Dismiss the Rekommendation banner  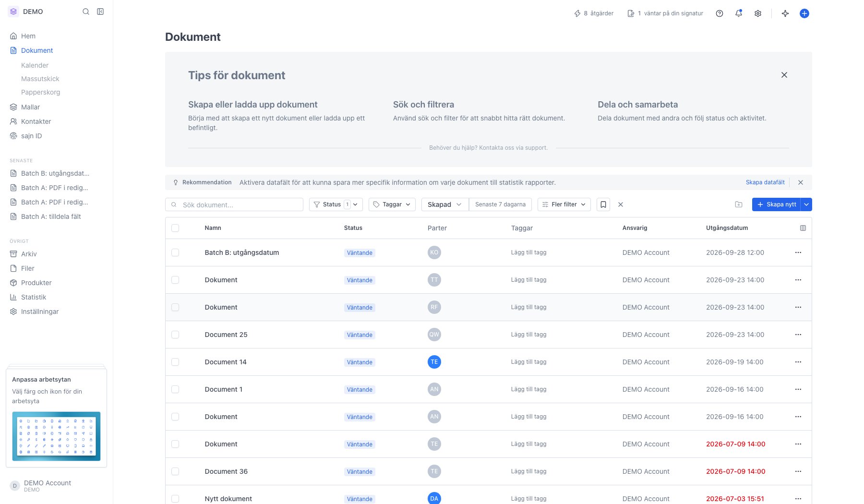(801, 182)
